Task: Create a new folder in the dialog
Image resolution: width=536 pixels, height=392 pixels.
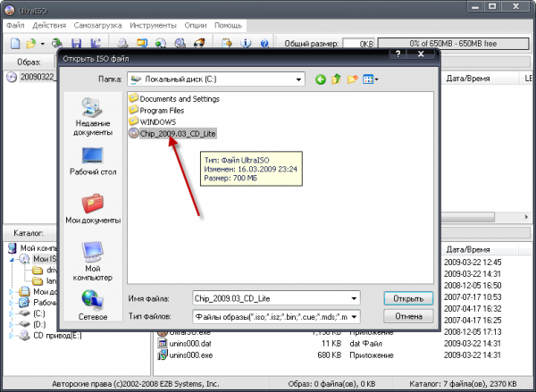Action: tap(353, 79)
